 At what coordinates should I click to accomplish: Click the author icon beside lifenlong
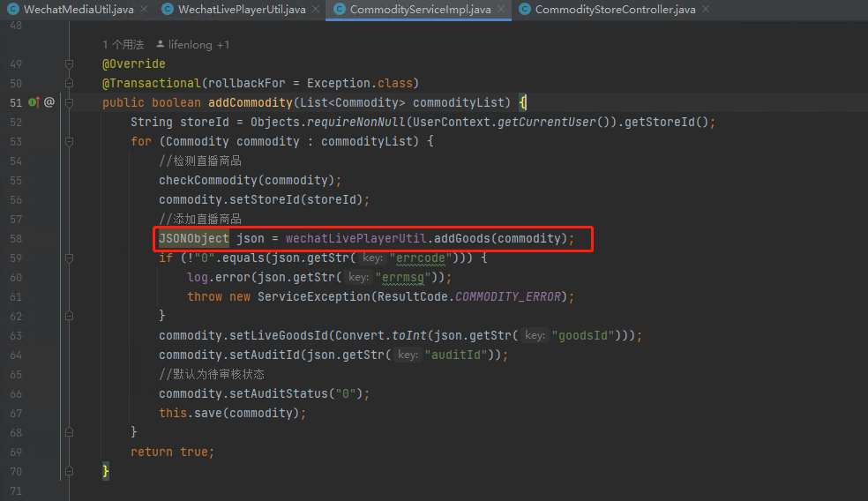(x=160, y=44)
